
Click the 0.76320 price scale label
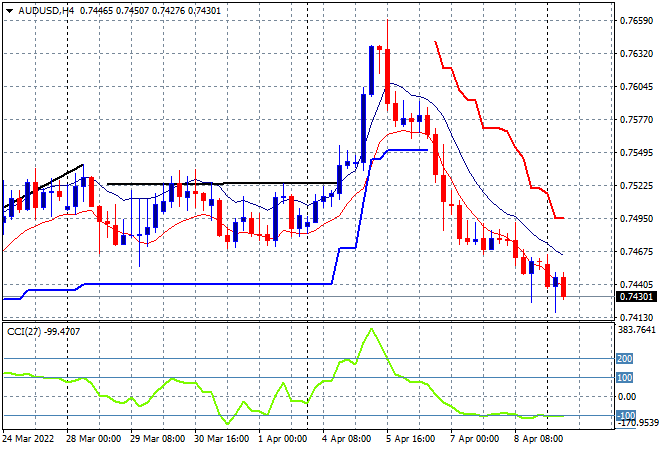tap(636, 54)
